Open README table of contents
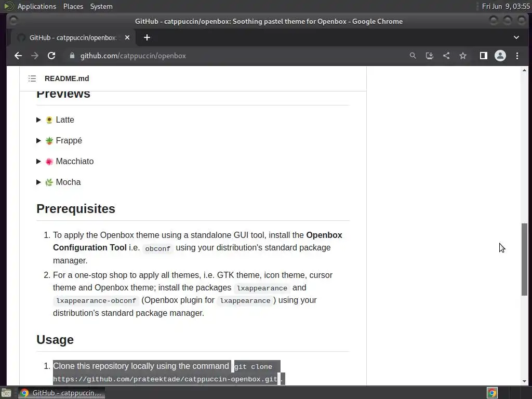 [32, 78]
